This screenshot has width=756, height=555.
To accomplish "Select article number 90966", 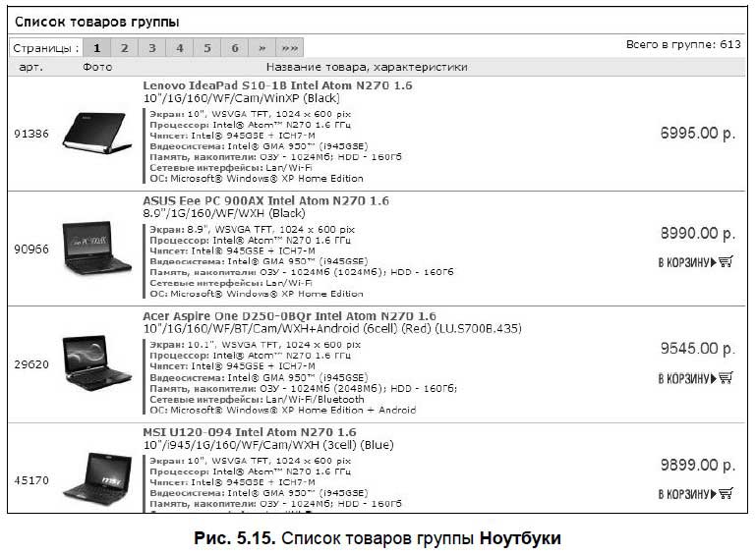I will click(x=31, y=250).
